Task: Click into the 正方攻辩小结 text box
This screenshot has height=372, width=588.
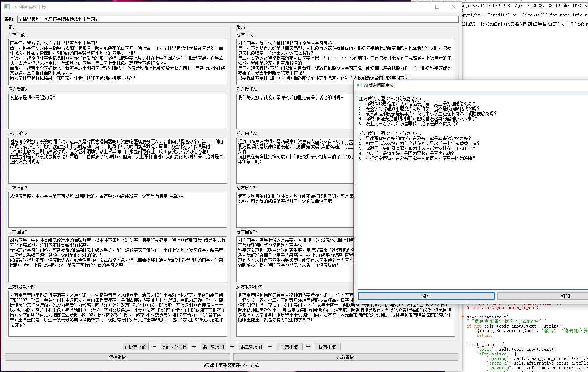Action: 117,314
